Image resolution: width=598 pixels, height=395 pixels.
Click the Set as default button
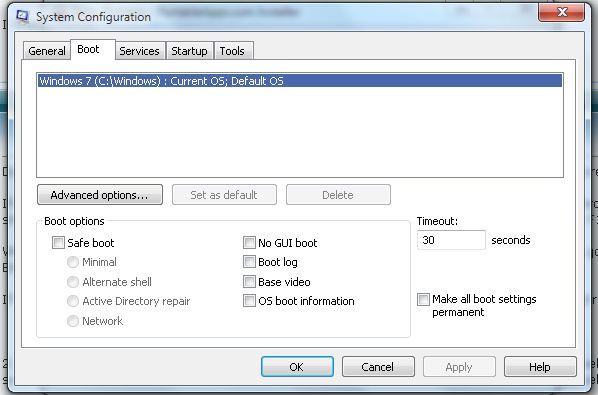click(224, 195)
